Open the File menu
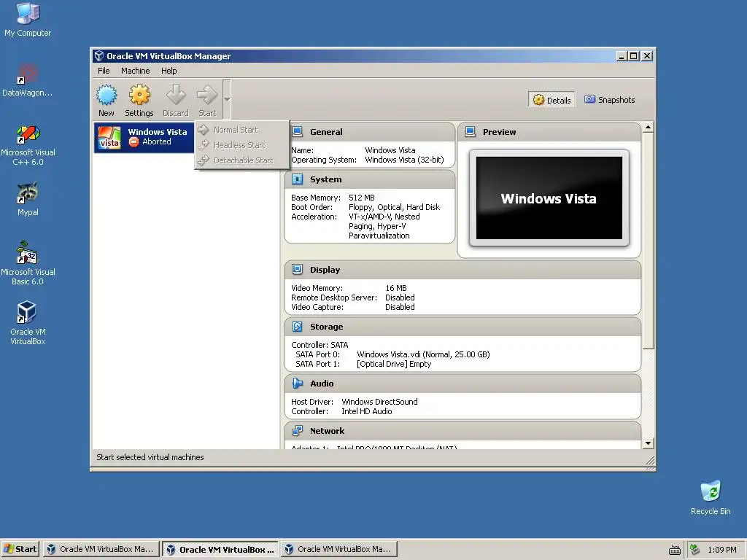Screen dimensions: 747x560 point(104,71)
